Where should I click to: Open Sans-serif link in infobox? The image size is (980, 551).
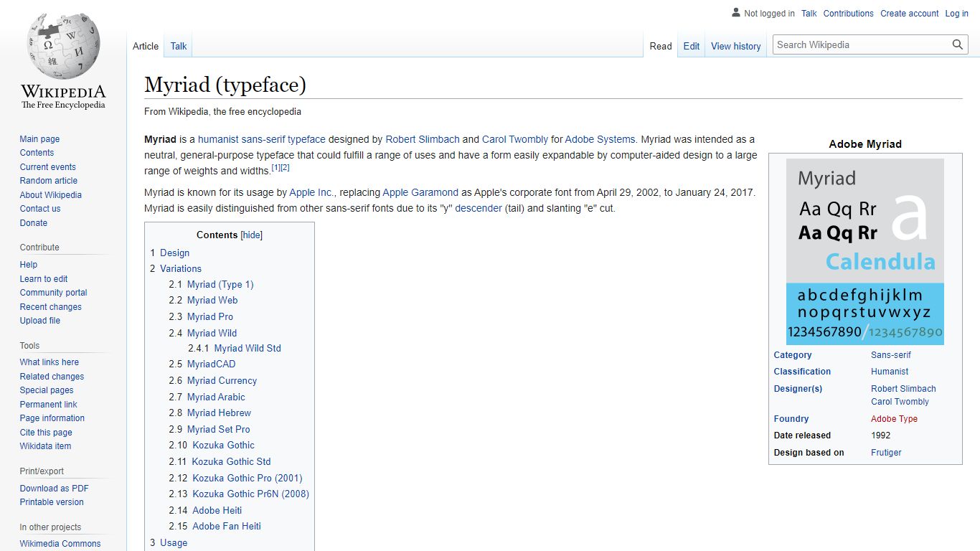pyautogui.click(x=891, y=355)
